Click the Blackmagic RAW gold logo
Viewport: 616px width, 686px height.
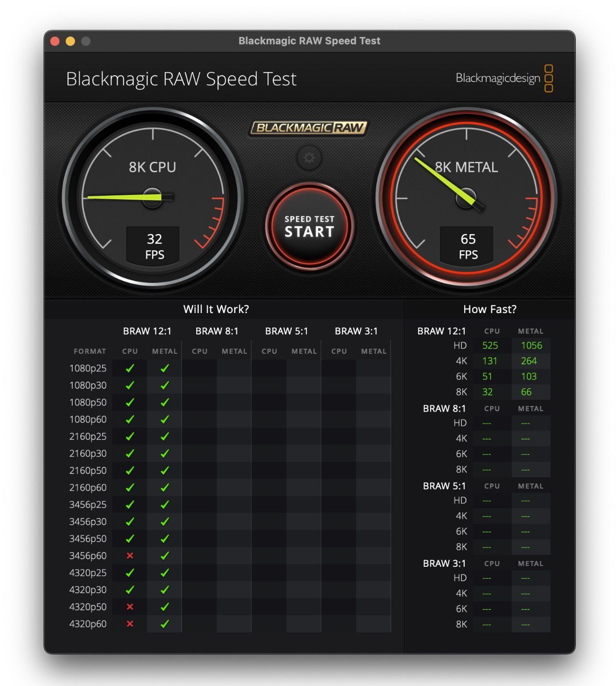(309, 128)
